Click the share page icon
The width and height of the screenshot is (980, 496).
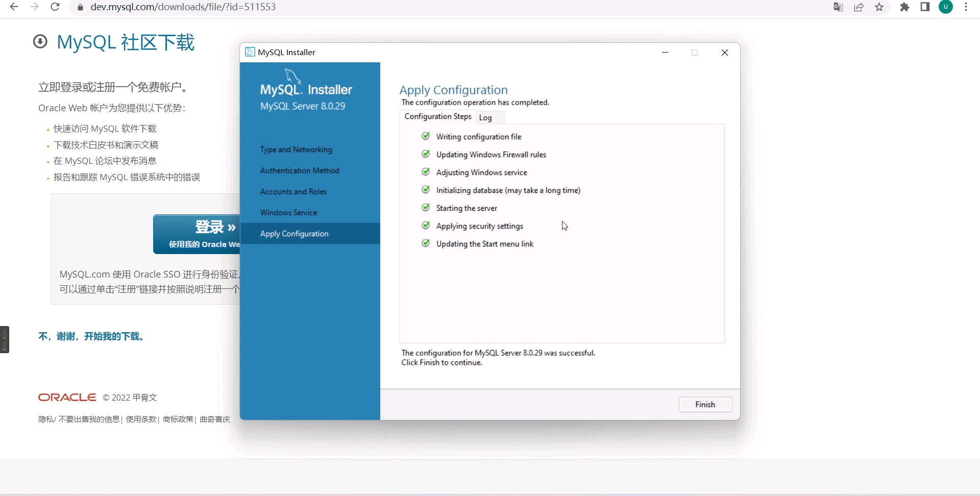(859, 7)
